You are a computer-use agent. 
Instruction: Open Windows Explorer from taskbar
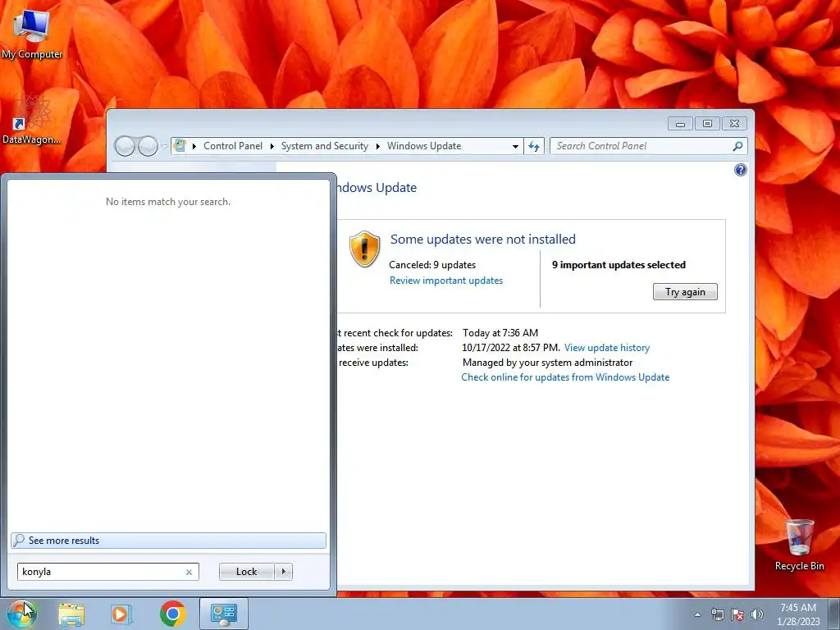point(71,614)
